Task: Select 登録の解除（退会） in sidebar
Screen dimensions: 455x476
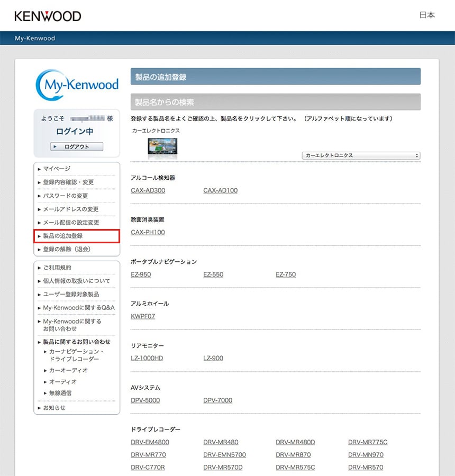Action: [67, 249]
